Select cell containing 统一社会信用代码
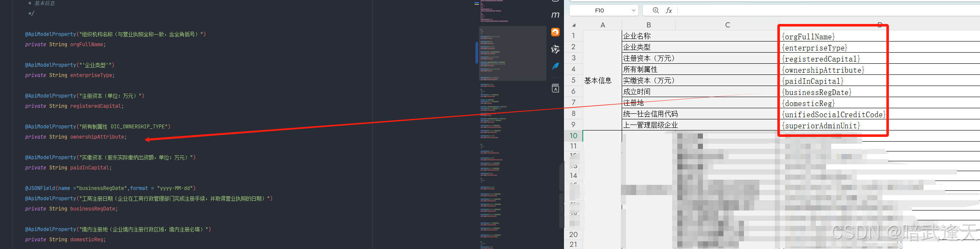Image resolution: width=980 pixels, height=249 pixels. pos(700,114)
